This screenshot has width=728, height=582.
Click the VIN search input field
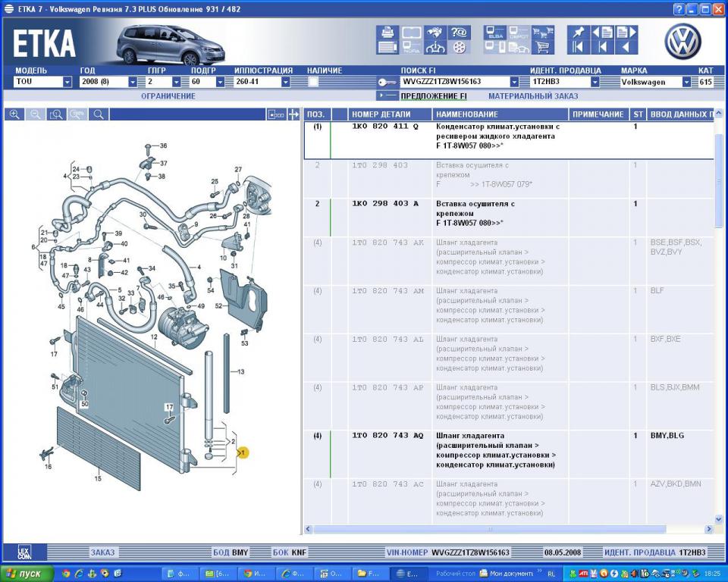[x=454, y=82]
